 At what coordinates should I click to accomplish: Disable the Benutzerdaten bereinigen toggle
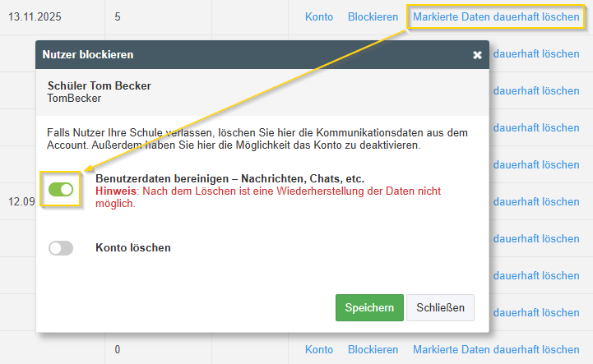(x=61, y=190)
